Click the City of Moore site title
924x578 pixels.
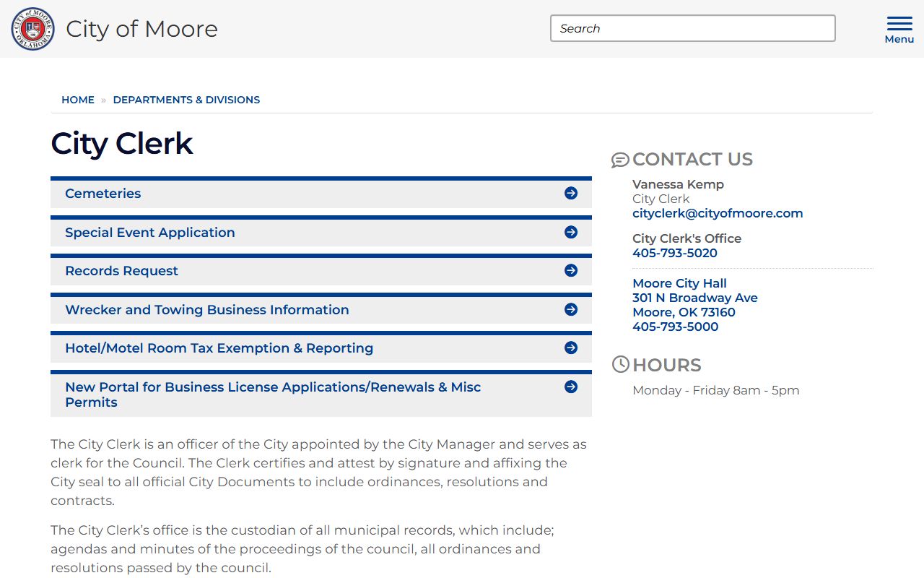tap(141, 29)
